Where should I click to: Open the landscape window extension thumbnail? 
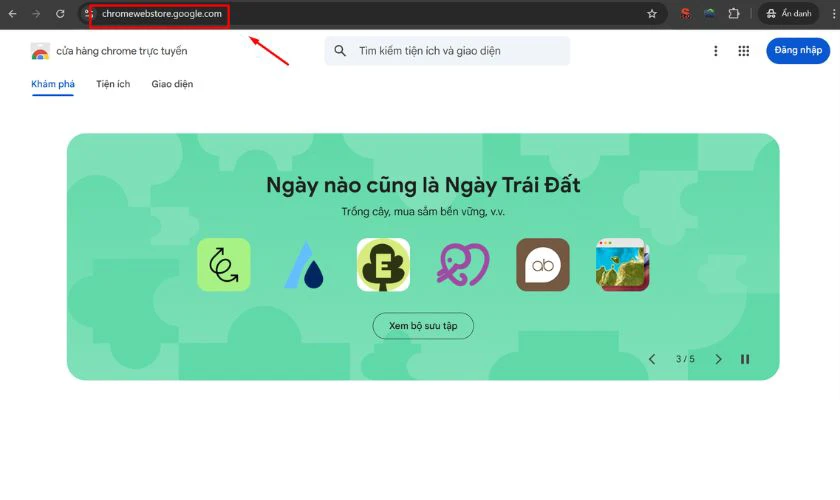(x=622, y=265)
